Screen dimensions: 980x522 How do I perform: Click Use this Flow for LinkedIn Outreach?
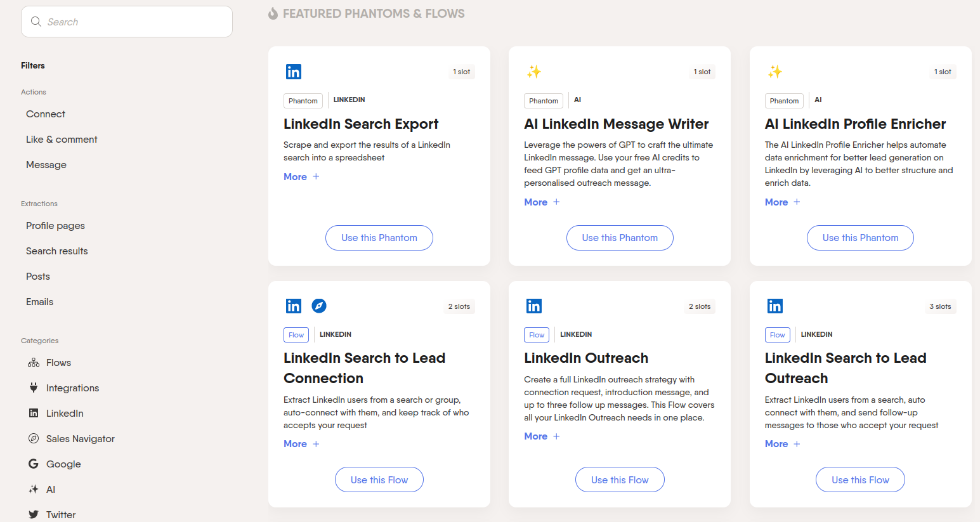click(x=620, y=480)
